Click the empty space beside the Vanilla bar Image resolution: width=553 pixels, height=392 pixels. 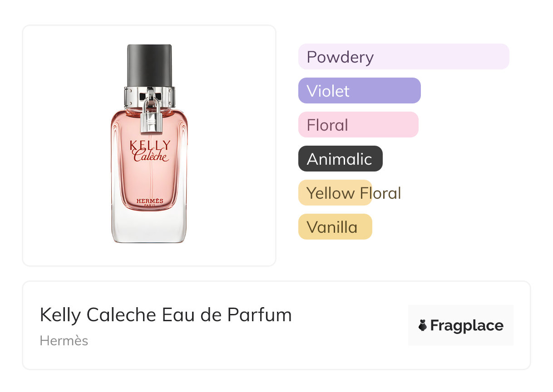(x=445, y=227)
